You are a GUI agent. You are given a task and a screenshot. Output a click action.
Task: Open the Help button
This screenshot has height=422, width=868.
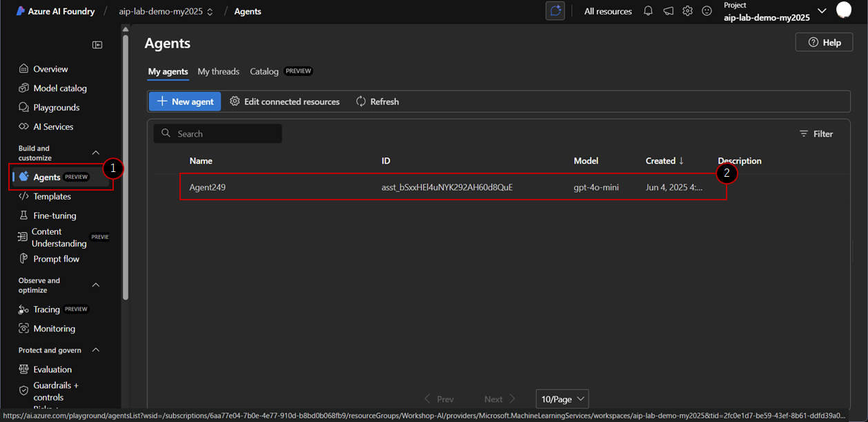coord(824,43)
